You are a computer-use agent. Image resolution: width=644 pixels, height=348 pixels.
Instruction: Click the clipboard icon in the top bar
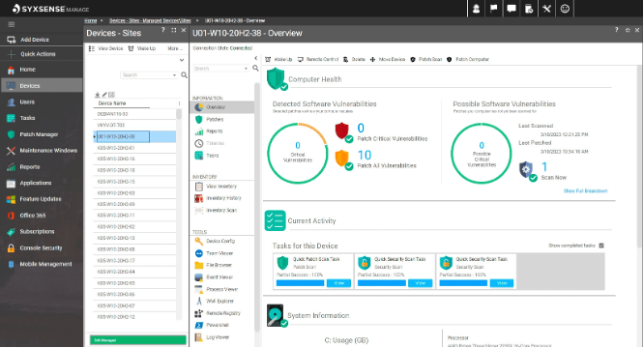point(529,9)
